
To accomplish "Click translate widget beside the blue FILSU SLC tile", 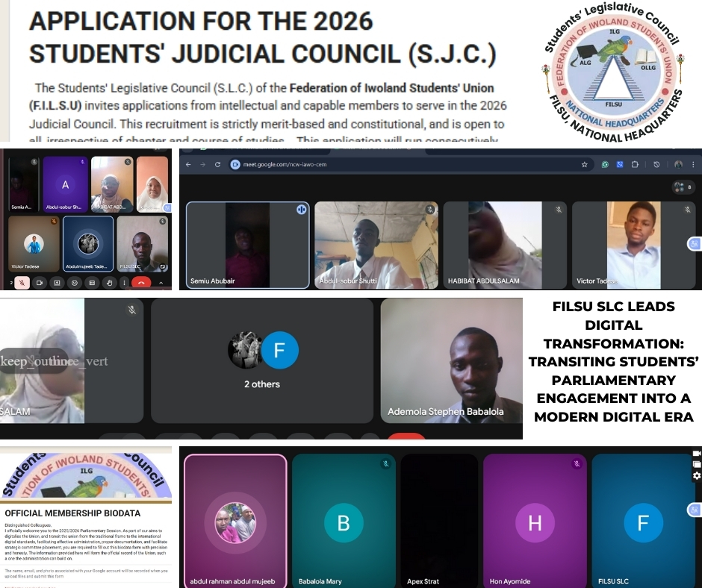I will click(695, 510).
